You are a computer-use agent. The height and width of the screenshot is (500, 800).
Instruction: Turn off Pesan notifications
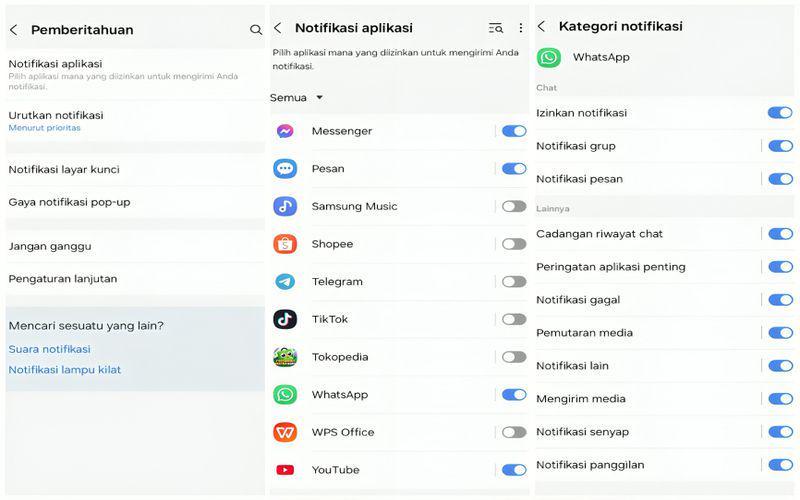(x=514, y=169)
